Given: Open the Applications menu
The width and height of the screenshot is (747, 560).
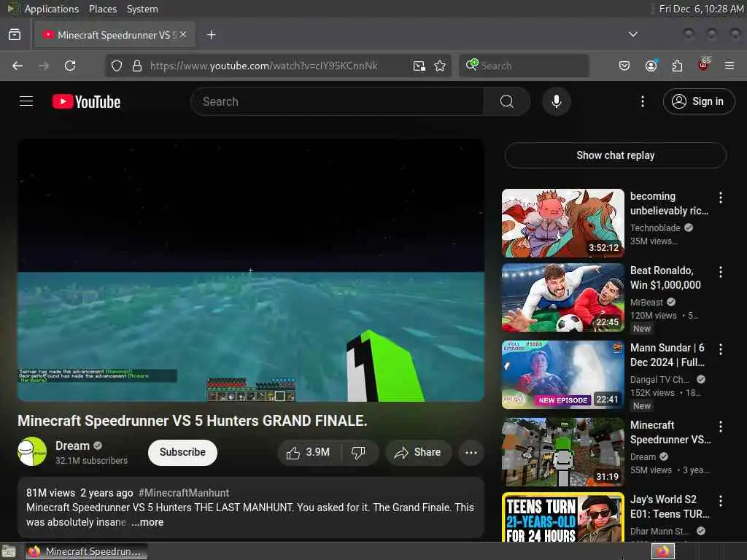Looking at the screenshot, I should (x=52, y=9).
